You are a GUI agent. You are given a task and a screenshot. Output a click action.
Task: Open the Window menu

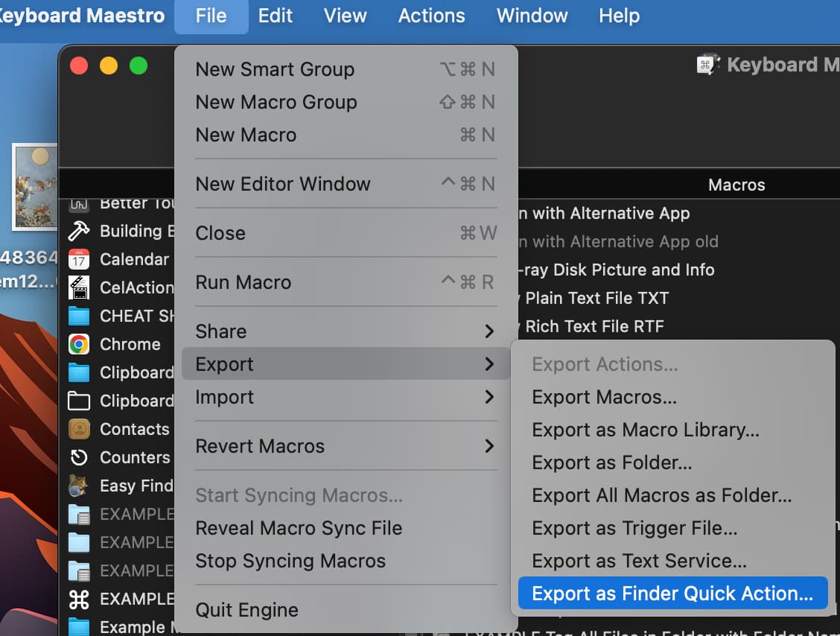tap(532, 16)
